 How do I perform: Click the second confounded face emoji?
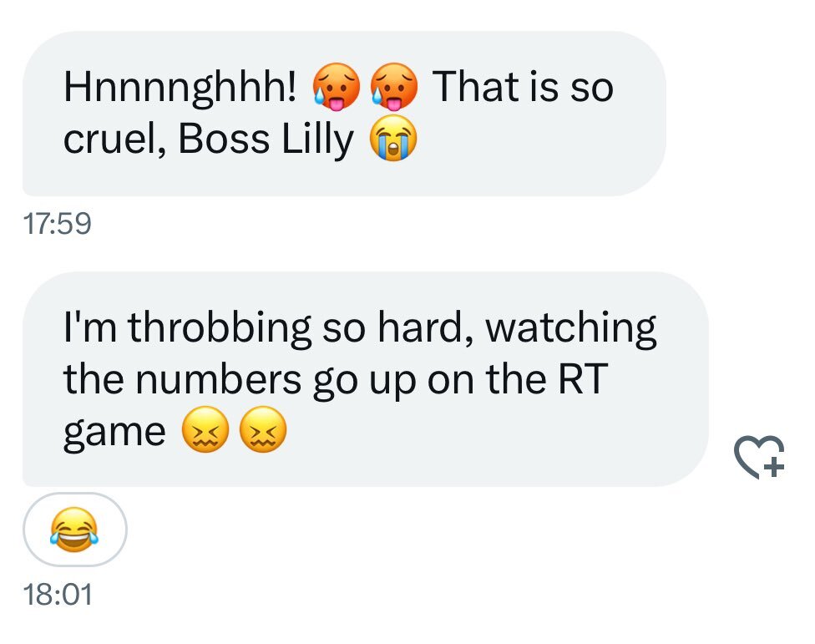click(x=263, y=429)
